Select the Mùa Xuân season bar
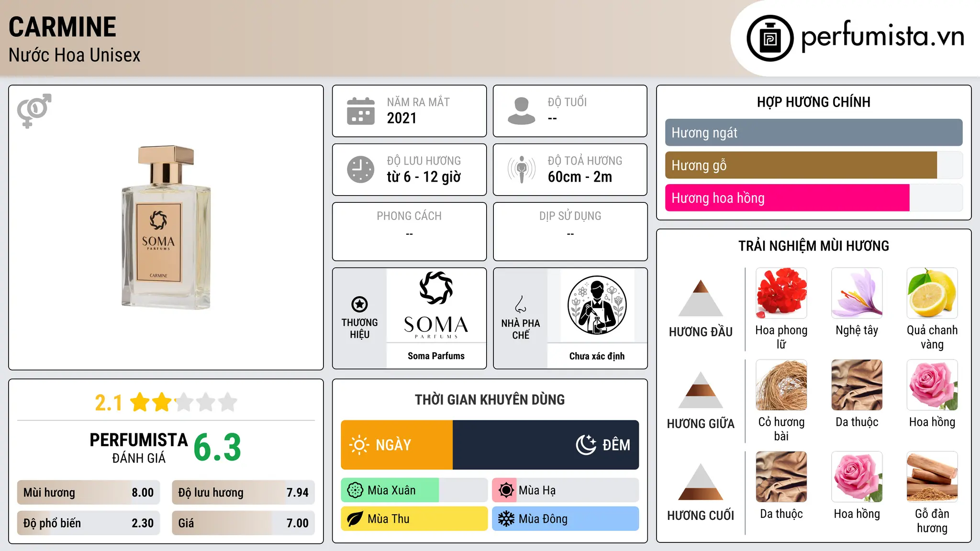The width and height of the screenshot is (980, 551). [x=414, y=490]
